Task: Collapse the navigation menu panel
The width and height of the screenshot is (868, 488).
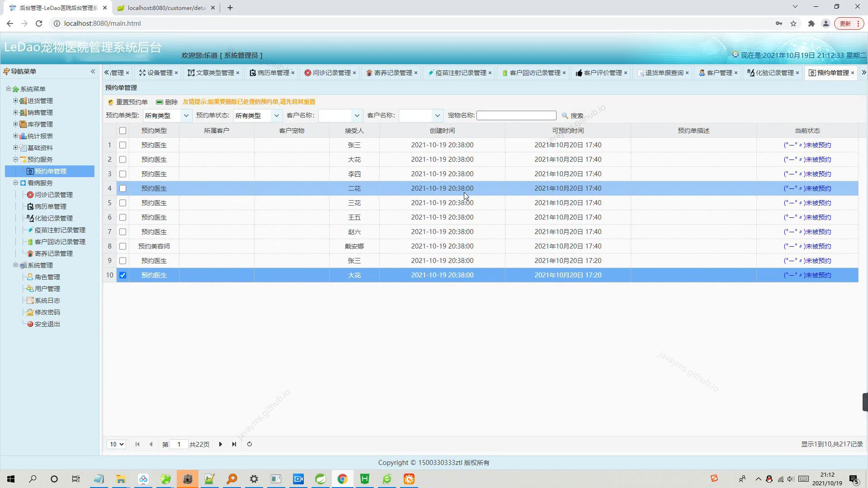Action: pyautogui.click(x=93, y=71)
